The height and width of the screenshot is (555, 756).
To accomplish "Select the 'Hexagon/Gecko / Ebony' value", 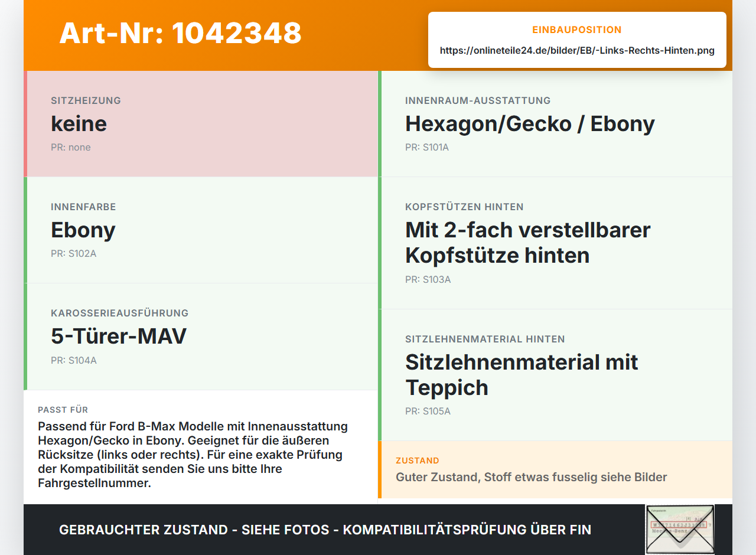I will coord(530,123).
